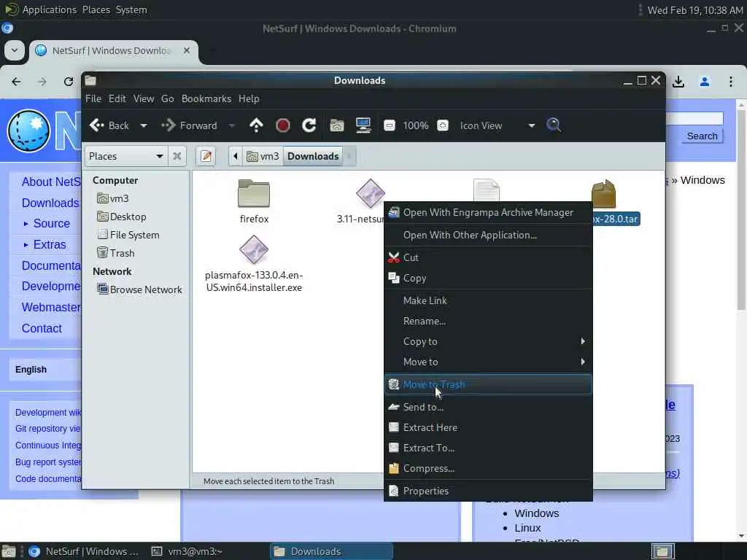The height and width of the screenshot is (560, 747).
Task: Choose Compress in the context menu
Action: click(x=488, y=469)
